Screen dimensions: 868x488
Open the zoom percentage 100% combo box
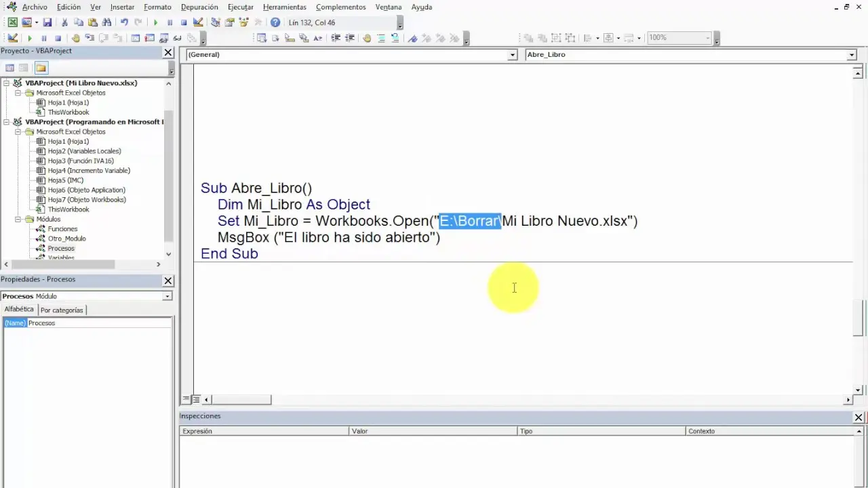pyautogui.click(x=678, y=38)
